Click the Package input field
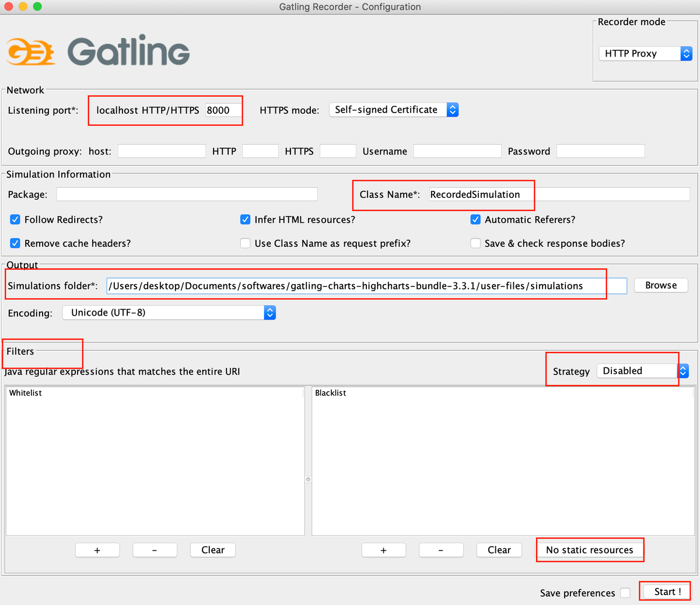 187,194
